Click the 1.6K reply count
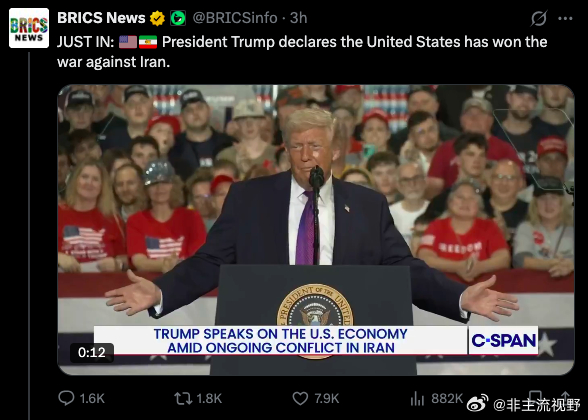Viewport: 588px width, 420px height. tap(92, 398)
